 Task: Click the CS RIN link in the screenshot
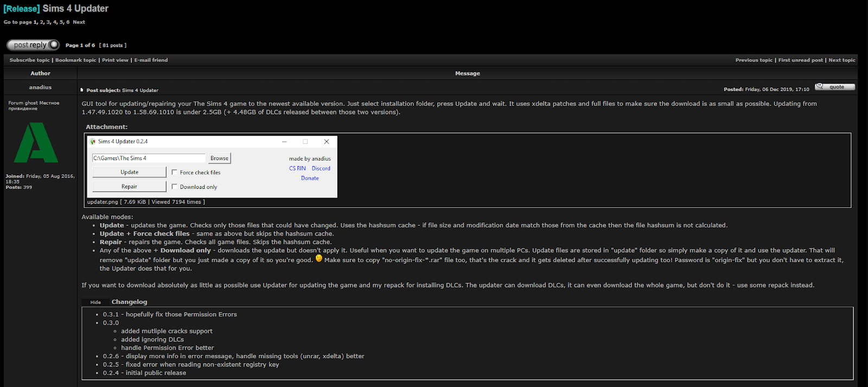tap(297, 168)
